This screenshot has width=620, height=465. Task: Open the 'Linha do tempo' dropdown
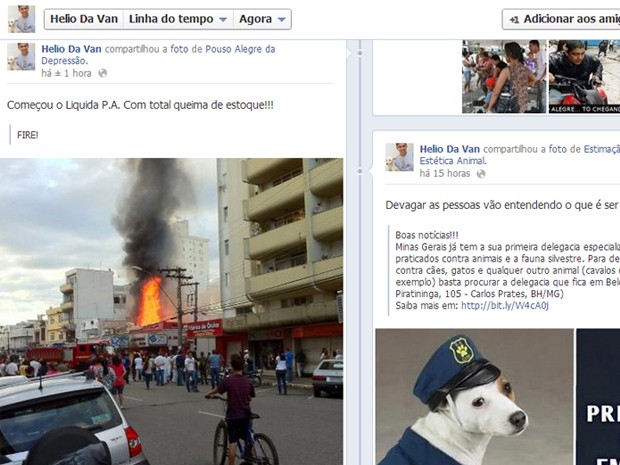[x=178, y=19]
